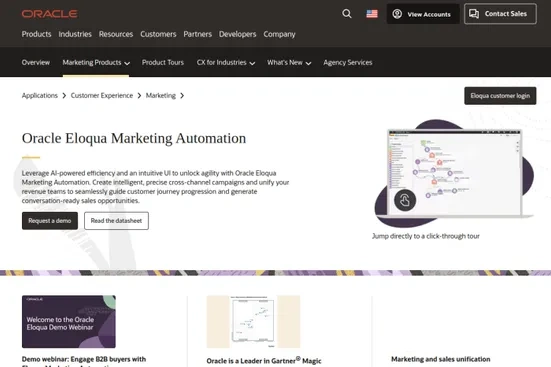
Task: Expand the What's New dropdown
Action: 289,63
